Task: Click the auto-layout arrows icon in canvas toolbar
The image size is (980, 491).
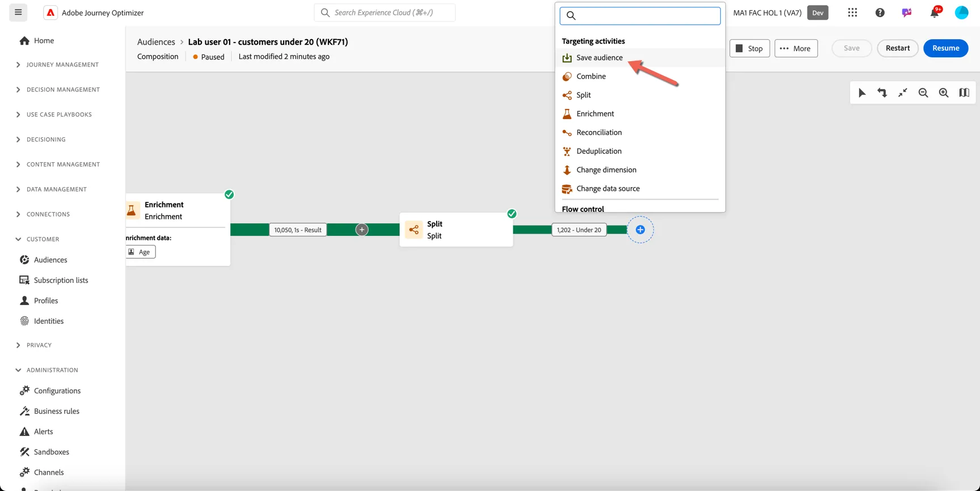Action: click(x=882, y=93)
